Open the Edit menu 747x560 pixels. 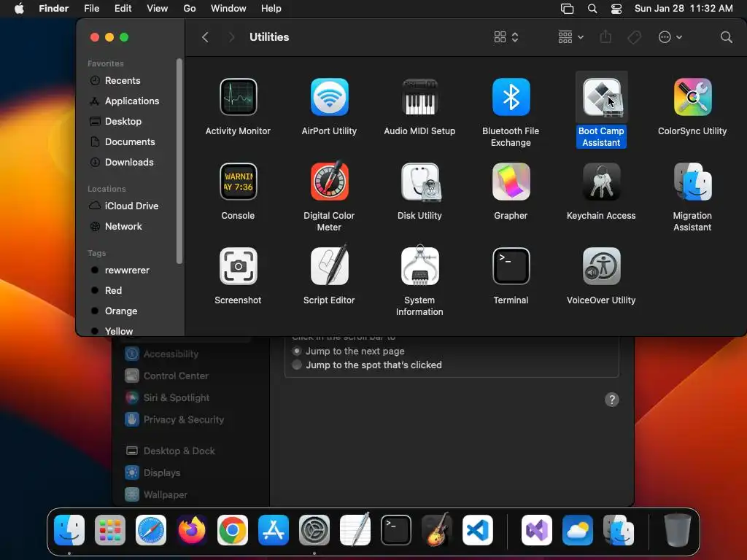point(123,9)
